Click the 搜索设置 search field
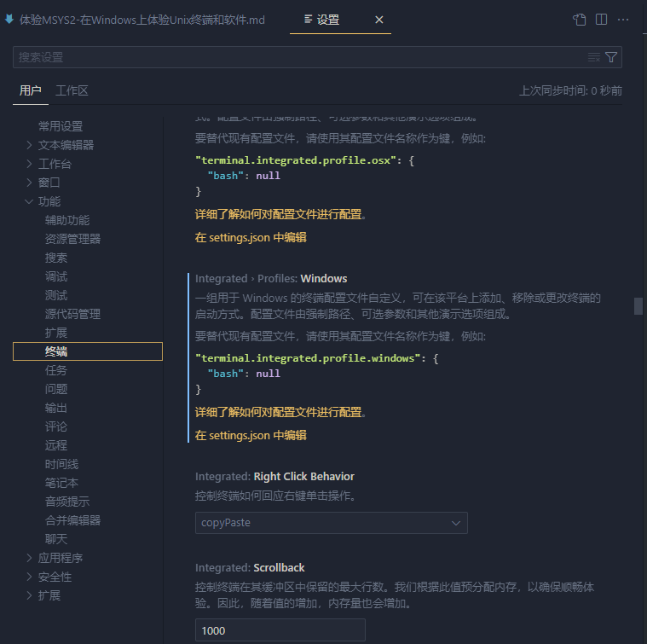The height and width of the screenshot is (644, 647). point(298,57)
